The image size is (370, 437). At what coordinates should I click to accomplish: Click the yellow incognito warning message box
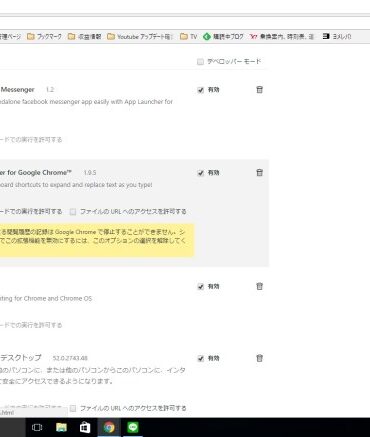tap(97, 240)
